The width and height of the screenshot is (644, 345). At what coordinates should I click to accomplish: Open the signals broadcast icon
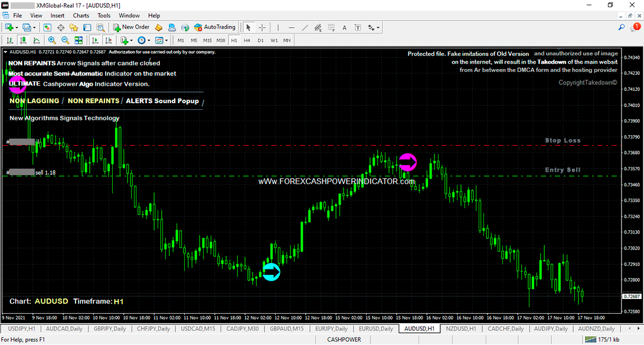[x=185, y=28]
